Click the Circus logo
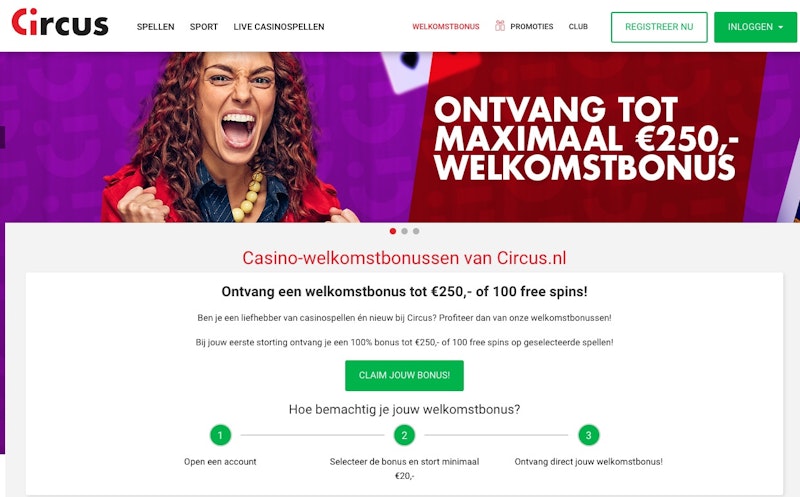Screen dimensions: 800x497 (x=60, y=22)
